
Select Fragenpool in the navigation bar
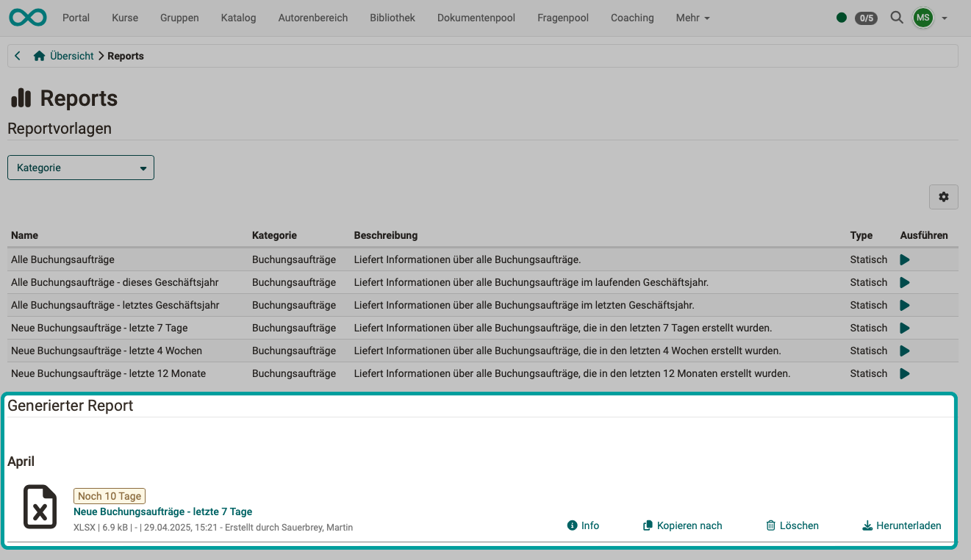pyautogui.click(x=562, y=18)
